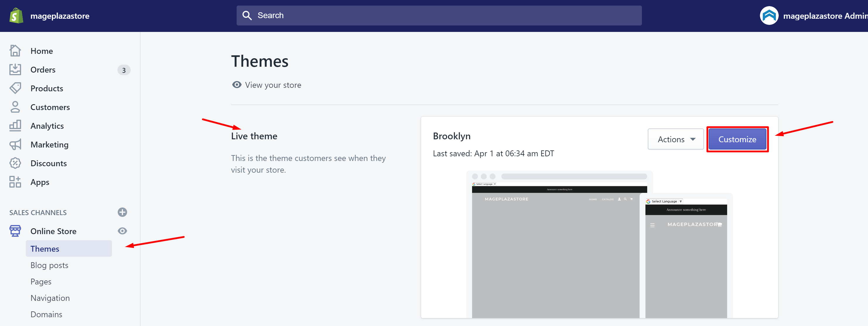Screen dimensions: 868x326
Task: Open the Apps menu item
Action: (x=40, y=182)
